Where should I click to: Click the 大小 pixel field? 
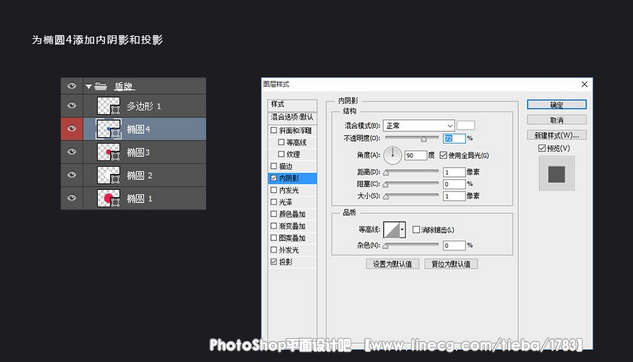pyautogui.click(x=454, y=196)
